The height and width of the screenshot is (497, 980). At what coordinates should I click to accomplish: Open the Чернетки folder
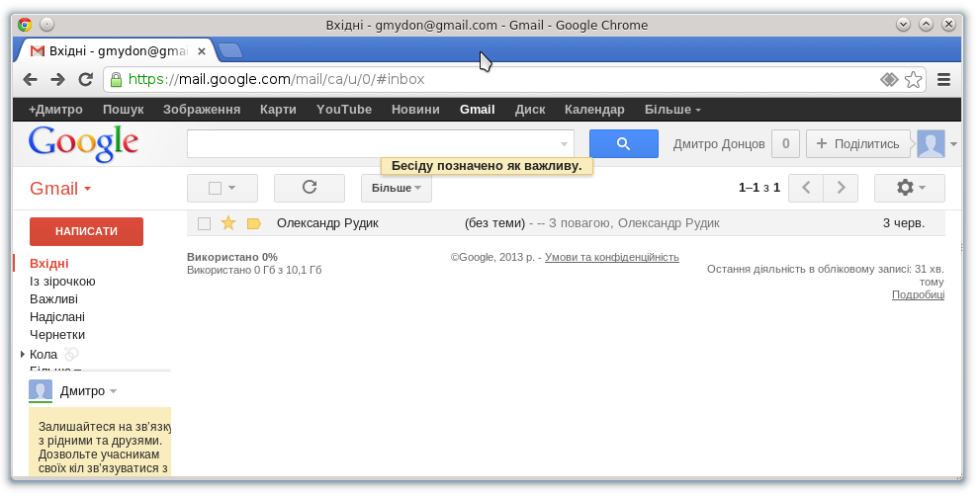point(57,335)
